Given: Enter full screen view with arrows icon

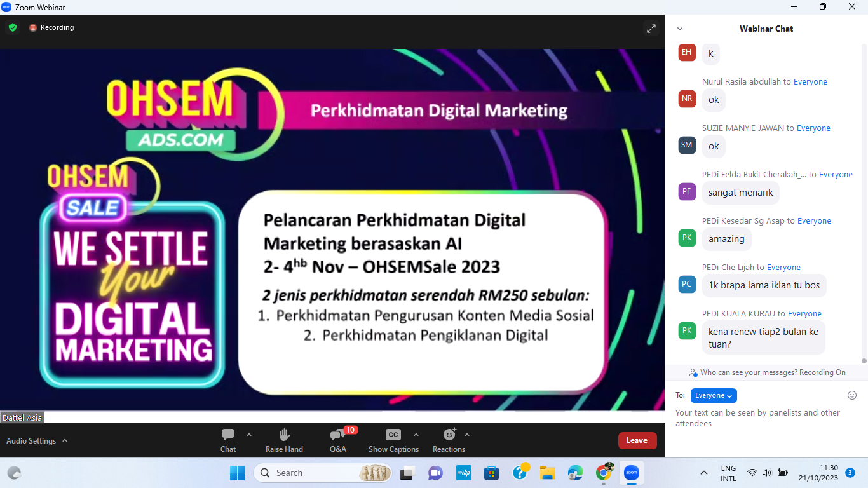Looking at the screenshot, I should (x=651, y=28).
